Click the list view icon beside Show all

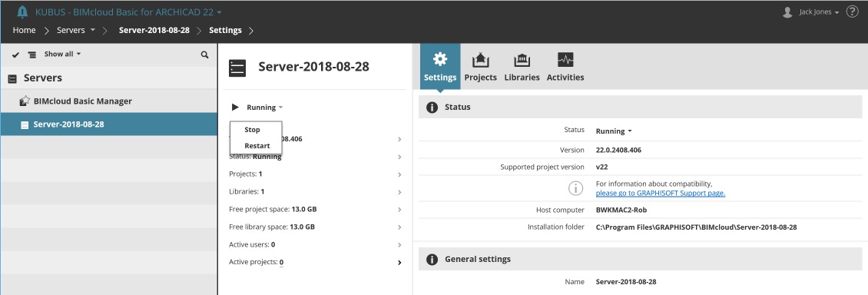(32, 55)
